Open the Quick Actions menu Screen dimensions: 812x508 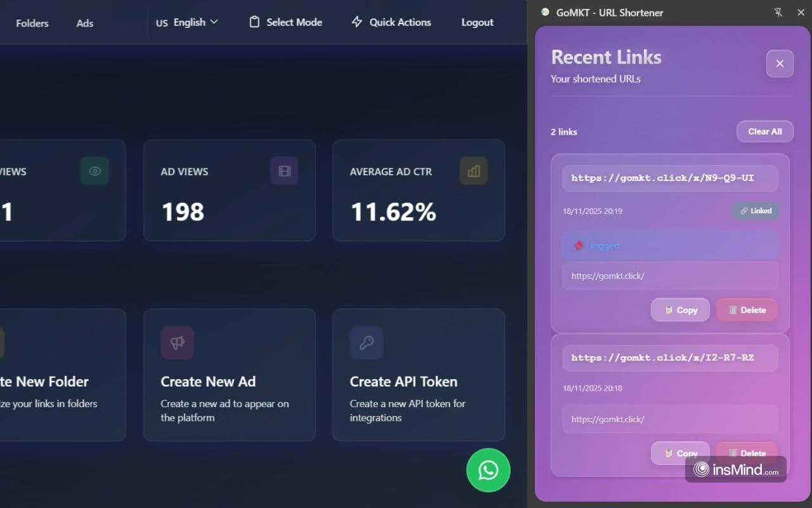[x=391, y=22]
